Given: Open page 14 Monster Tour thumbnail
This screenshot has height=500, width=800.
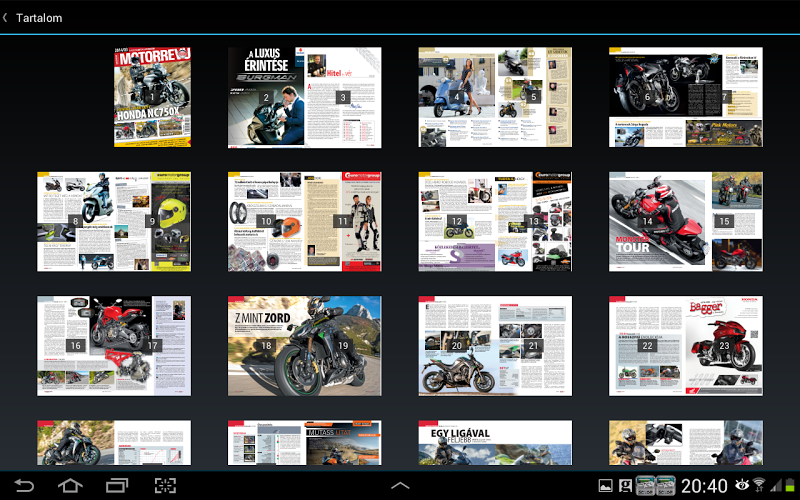Looking at the screenshot, I should click(647, 221).
